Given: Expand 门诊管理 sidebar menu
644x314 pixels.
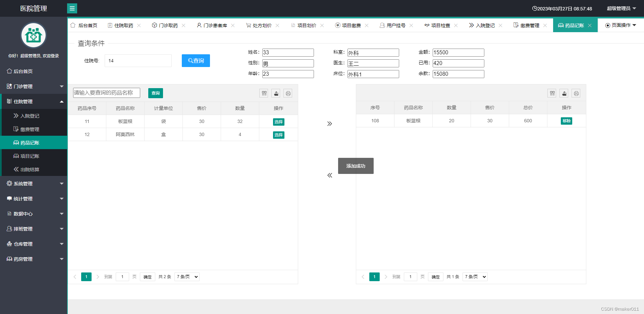Looking at the screenshot, I should 34,86.
